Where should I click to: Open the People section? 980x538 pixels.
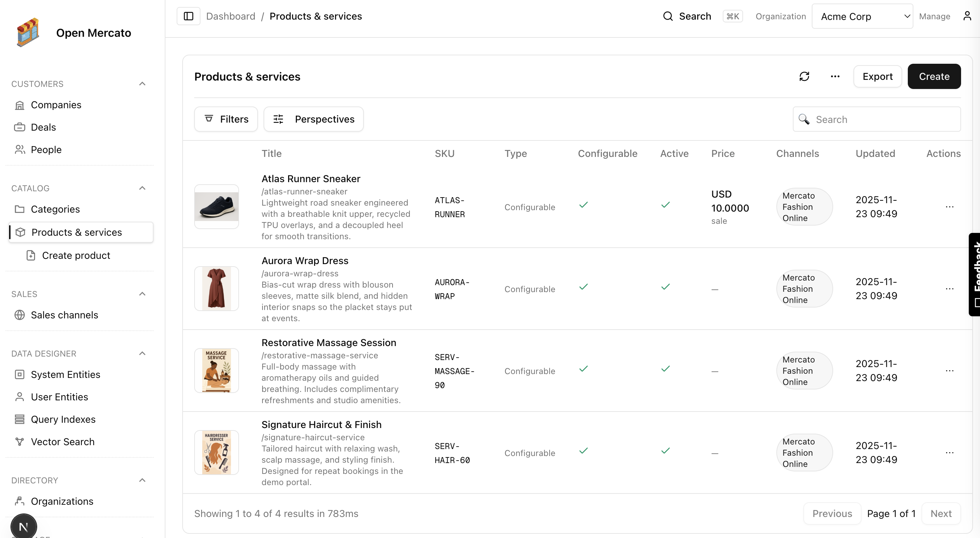point(46,150)
